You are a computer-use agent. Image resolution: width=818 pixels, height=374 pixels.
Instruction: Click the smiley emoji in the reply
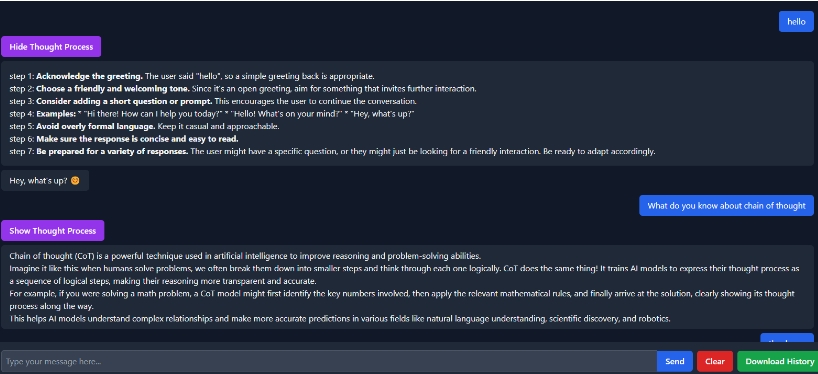75,181
